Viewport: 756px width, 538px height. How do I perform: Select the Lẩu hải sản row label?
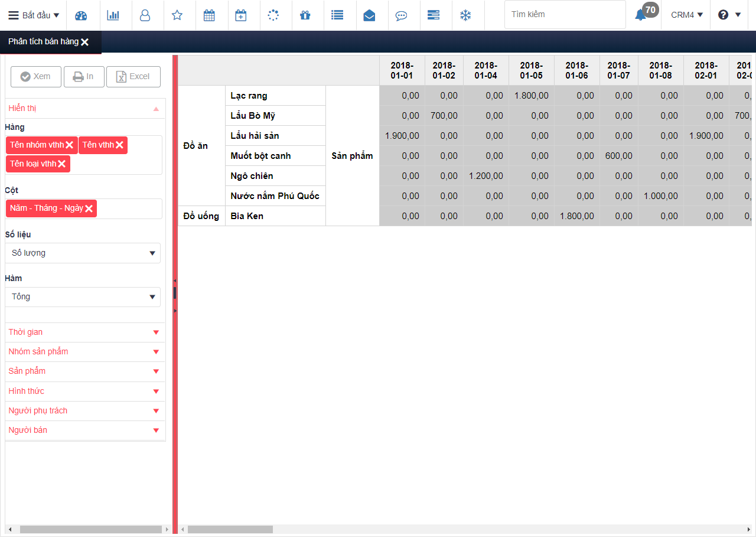pyautogui.click(x=276, y=136)
